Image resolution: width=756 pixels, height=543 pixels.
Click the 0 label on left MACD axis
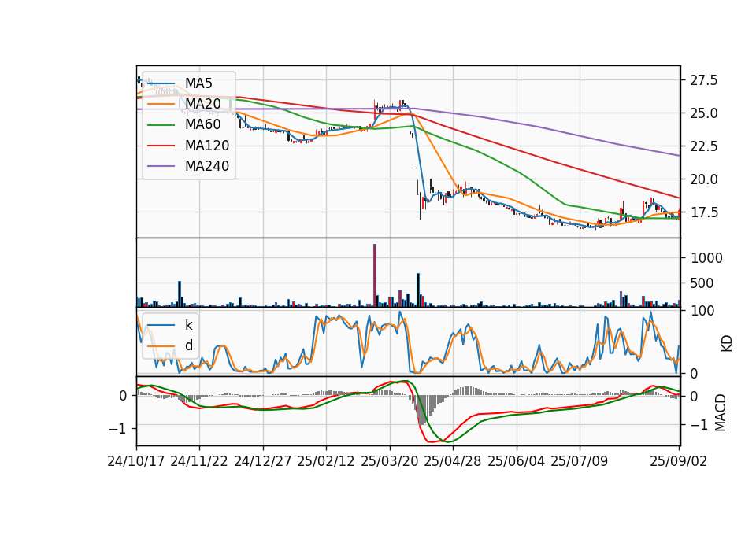coord(123,396)
